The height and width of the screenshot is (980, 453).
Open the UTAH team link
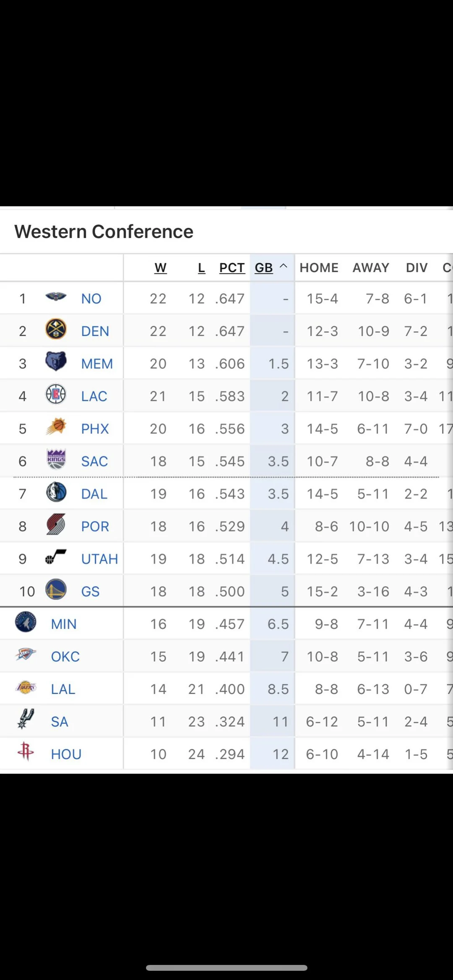99,559
